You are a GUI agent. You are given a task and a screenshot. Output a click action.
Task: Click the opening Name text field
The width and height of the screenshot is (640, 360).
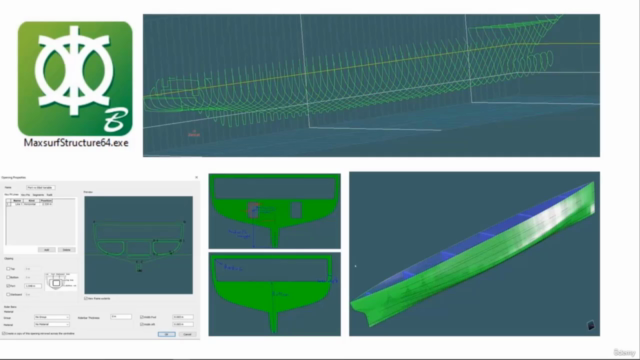[x=41, y=187]
